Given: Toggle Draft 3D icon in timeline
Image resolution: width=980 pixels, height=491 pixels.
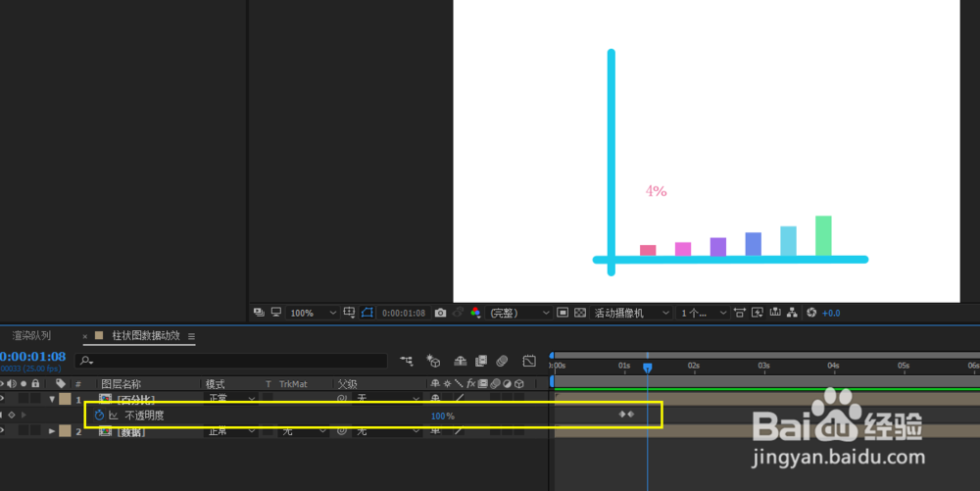Looking at the screenshot, I should click(x=433, y=361).
